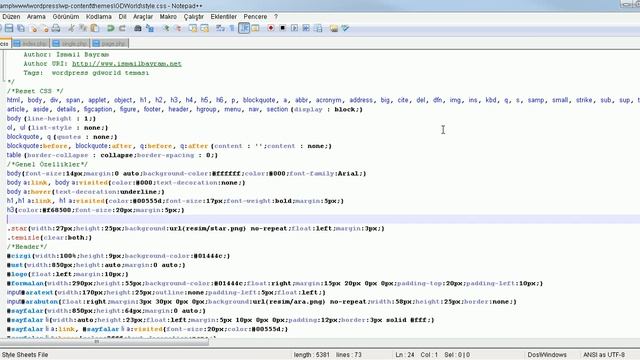Click Run macro multiple times icon
The width and height of the screenshot is (640, 360).
(306, 28)
